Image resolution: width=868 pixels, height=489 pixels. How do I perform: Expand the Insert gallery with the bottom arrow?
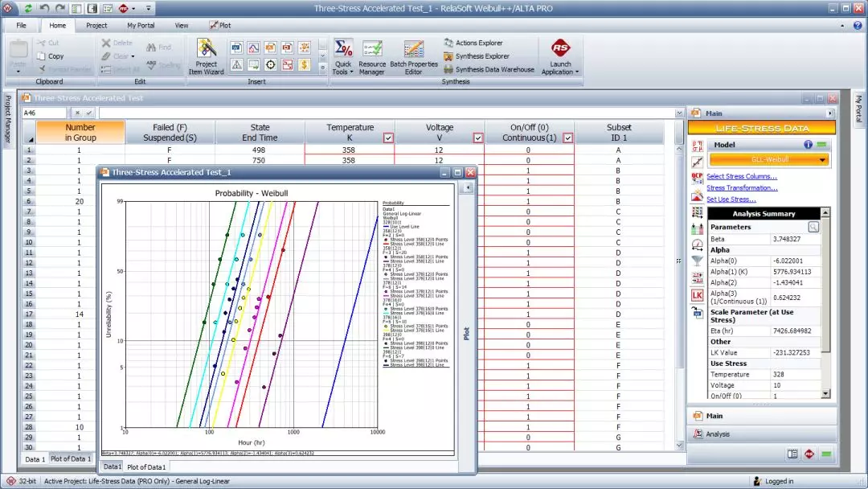click(x=323, y=68)
